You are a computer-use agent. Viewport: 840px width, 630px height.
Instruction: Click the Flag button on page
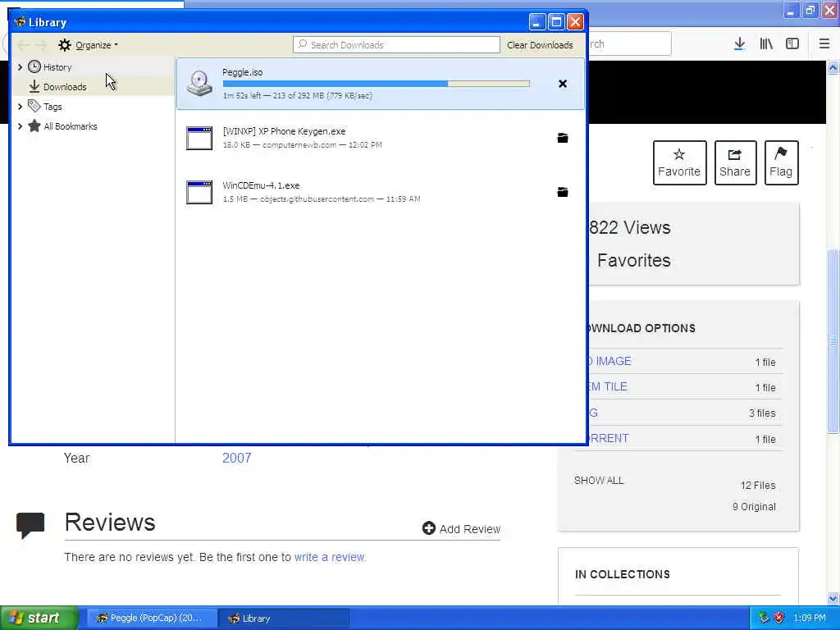coord(781,163)
